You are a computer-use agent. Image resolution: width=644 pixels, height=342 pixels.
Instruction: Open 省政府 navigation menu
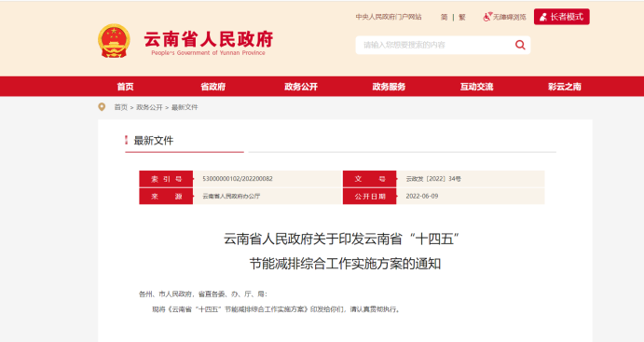click(212, 87)
